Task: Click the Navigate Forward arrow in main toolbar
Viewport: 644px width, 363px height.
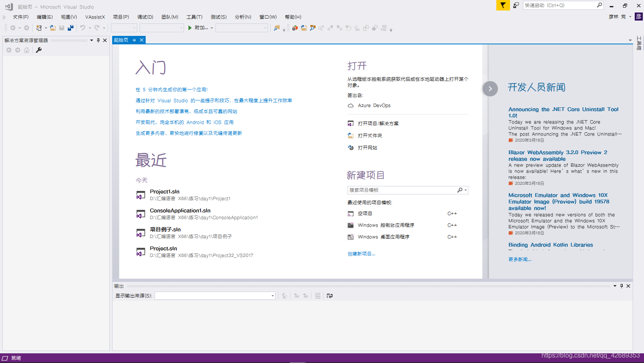Action: pyautogui.click(x=27, y=28)
